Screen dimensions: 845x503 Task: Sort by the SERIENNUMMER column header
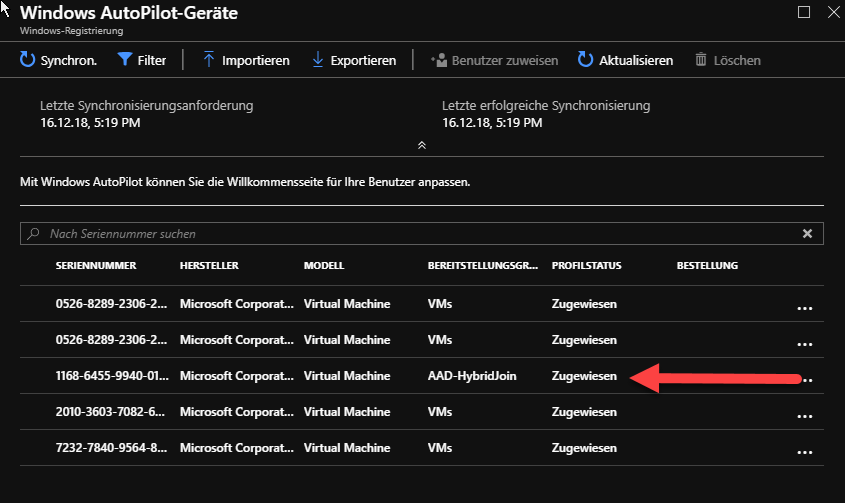[x=96, y=265]
